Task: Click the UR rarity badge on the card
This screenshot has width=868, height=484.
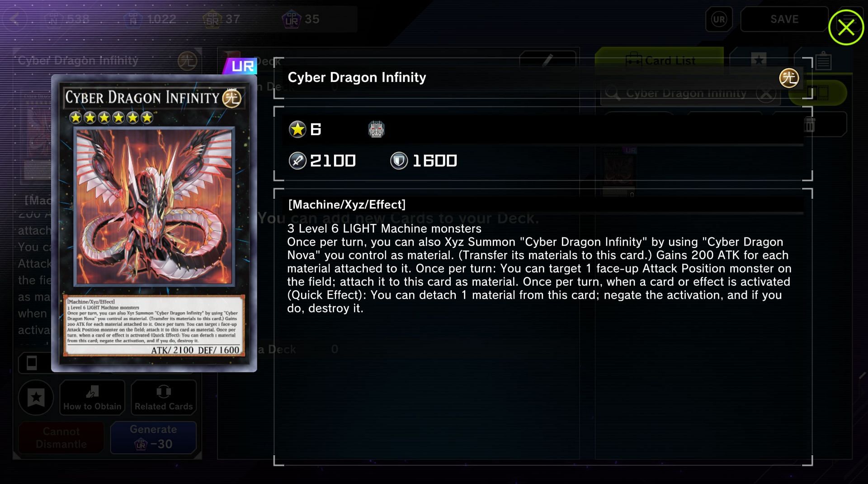Action: [241, 66]
